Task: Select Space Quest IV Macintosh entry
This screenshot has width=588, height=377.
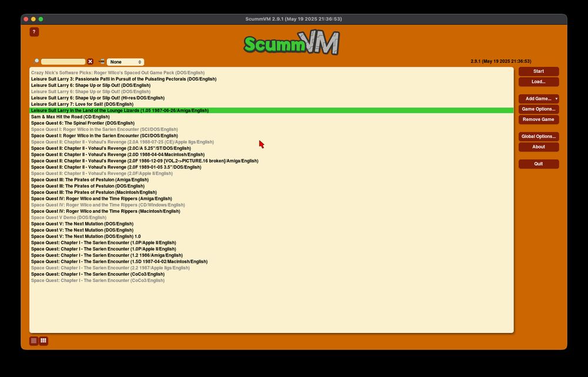Action: 272,211
